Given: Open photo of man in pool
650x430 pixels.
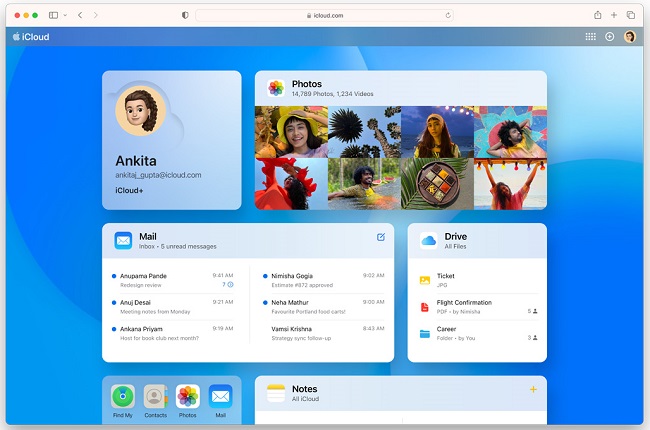Looking at the screenshot, I should (x=364, y=184).
